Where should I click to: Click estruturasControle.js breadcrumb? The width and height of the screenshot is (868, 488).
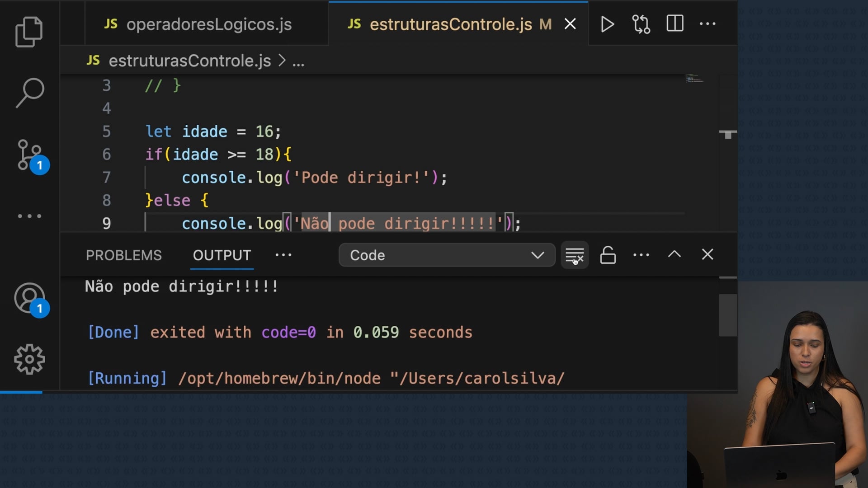pos(189,61)
